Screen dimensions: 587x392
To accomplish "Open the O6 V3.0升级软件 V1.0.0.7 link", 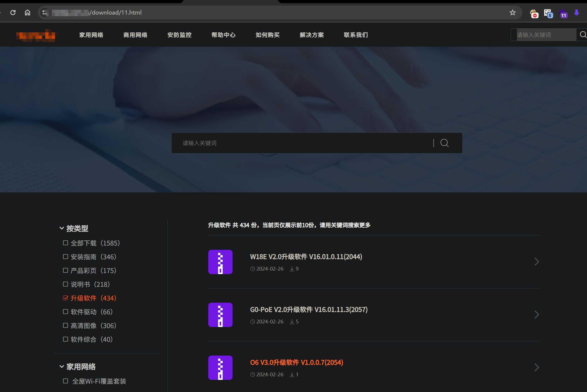I will [296, 362].
